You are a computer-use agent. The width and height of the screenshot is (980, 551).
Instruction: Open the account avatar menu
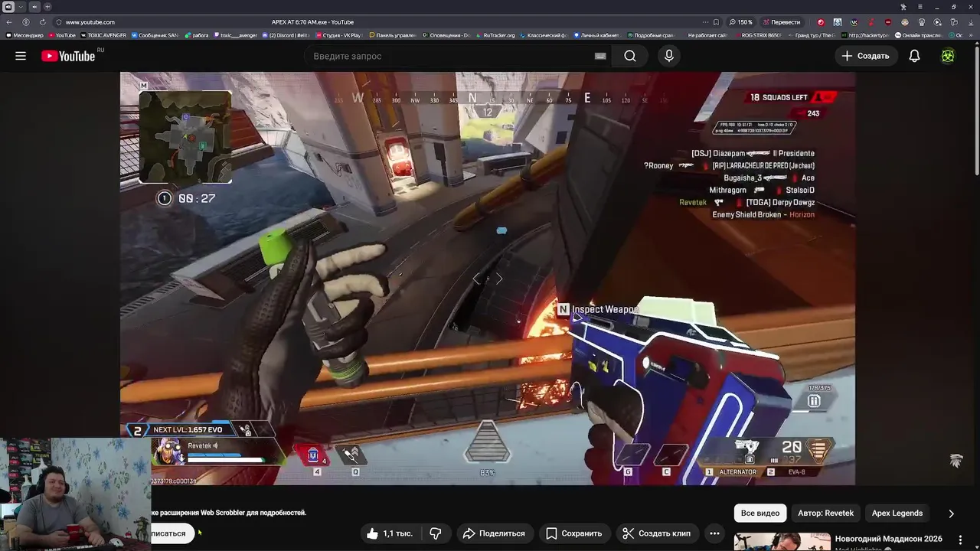(948, 56)
